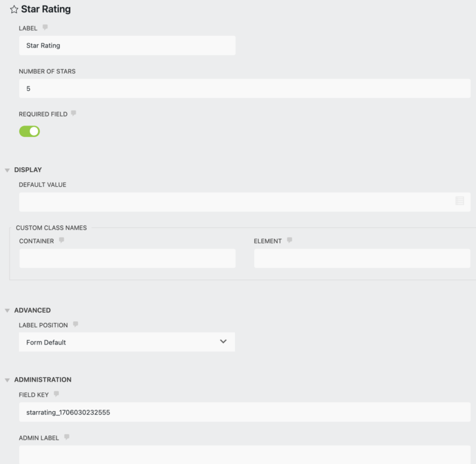The image size is (476, 464).
Task: Collapse the ADVANCED section
Action: point(7,310)
